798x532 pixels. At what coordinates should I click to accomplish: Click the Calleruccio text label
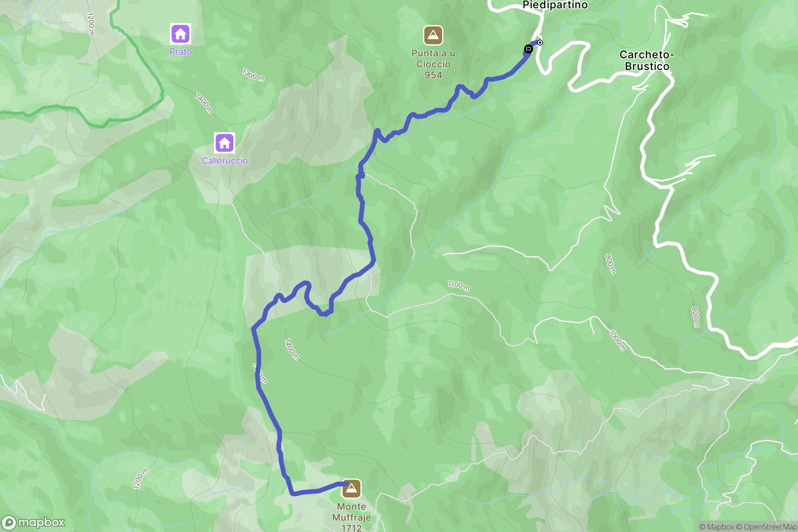click(225, 161)
